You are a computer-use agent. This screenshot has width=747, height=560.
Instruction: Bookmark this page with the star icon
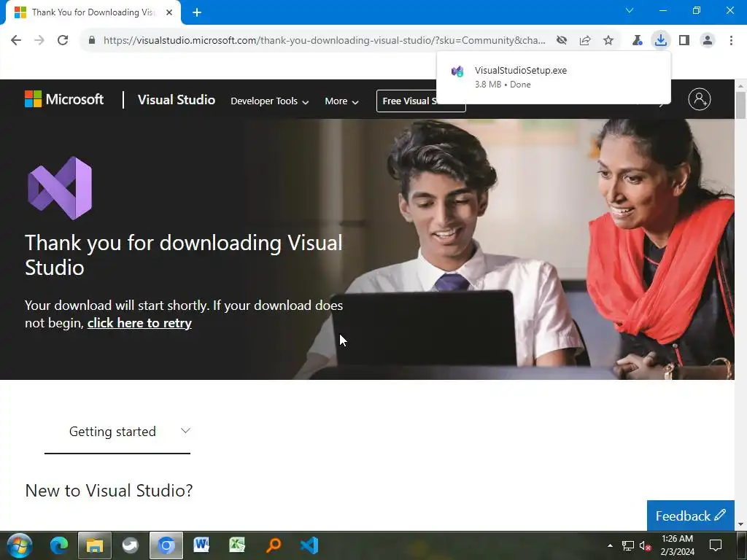(x=608, y=40)
